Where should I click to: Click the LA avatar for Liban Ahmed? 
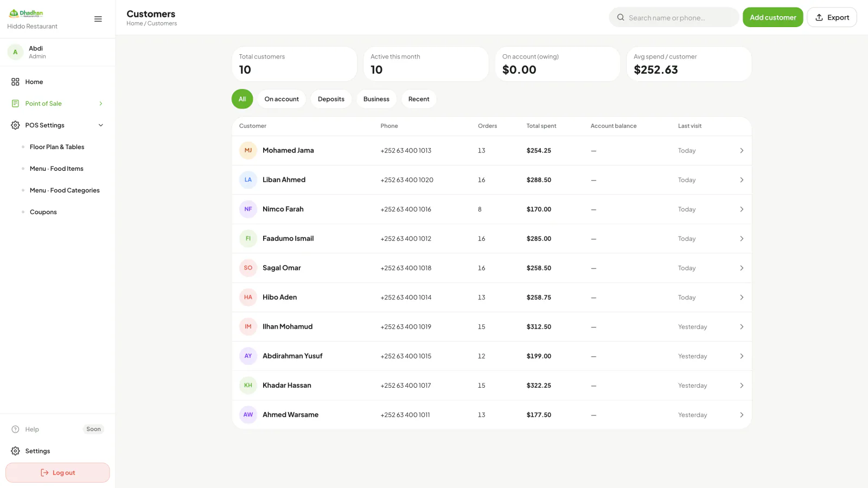pyautogui.click(x=248, y=180)
